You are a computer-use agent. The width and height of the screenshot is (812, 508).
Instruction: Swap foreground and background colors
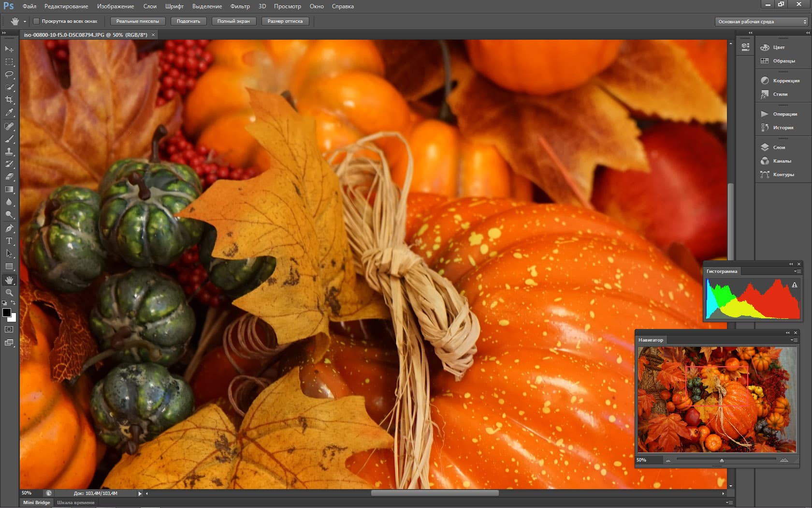pyautogui.click(x=13, y=302)
